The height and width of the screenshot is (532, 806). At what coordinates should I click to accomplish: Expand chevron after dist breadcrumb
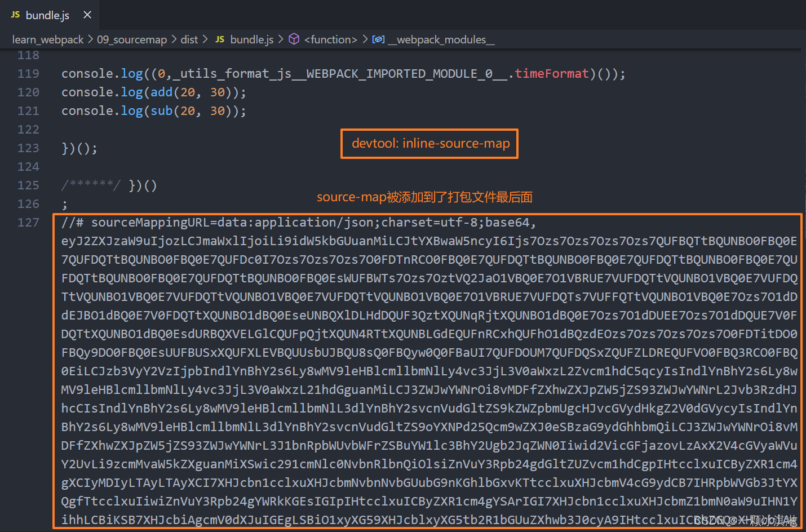click(205, 39)
